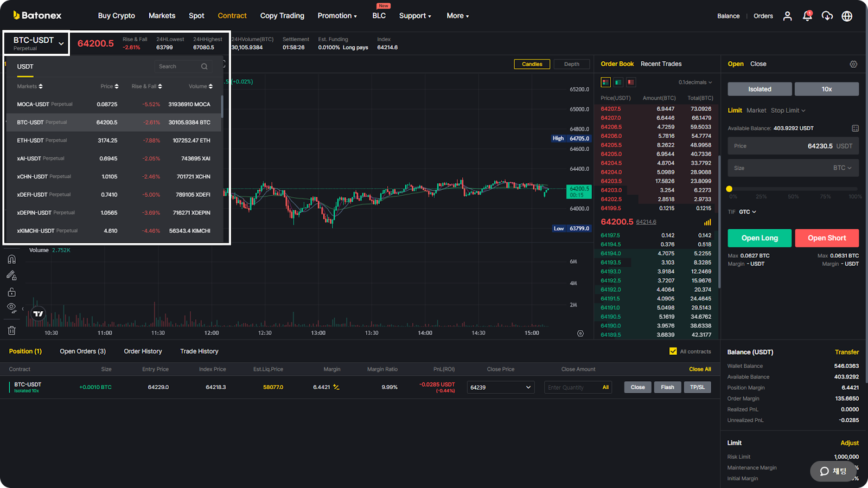The width and height of the screenshot is (868, 488).
Task: Click the Open Short button
Action: [x=827, y=238]
